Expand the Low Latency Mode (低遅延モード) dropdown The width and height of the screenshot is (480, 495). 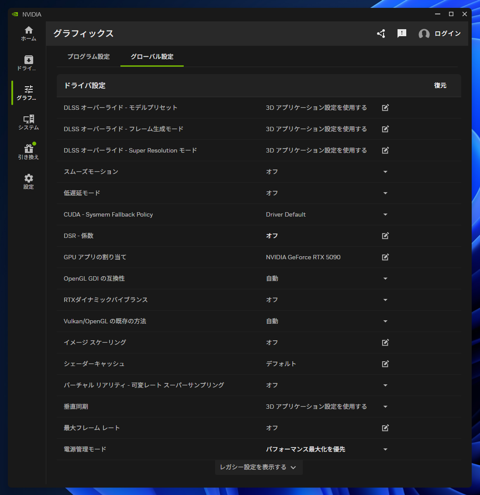(x=385, y=193)
